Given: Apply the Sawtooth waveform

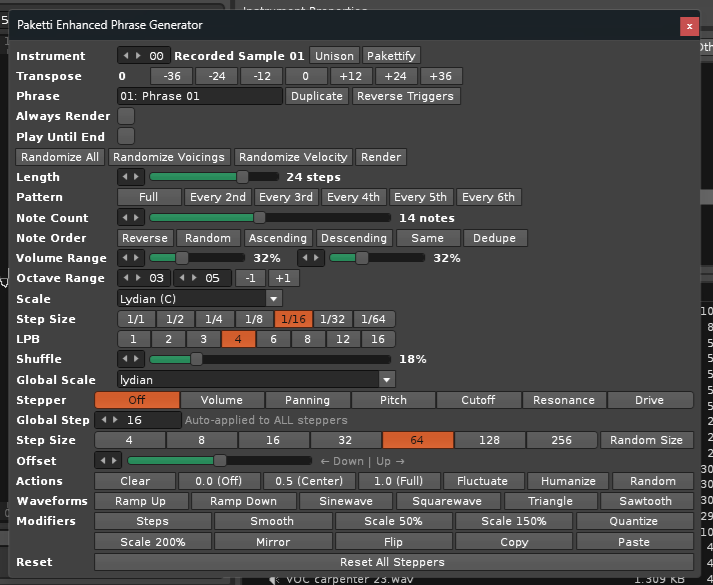Looking at the screenshot, I should pyautogui.click(x=646, y=501).
